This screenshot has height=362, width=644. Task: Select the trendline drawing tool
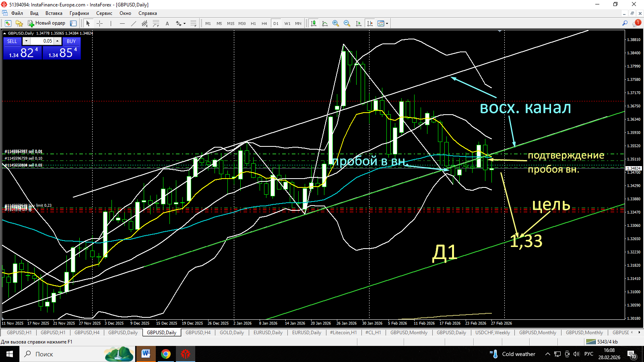tap(133, 23)
